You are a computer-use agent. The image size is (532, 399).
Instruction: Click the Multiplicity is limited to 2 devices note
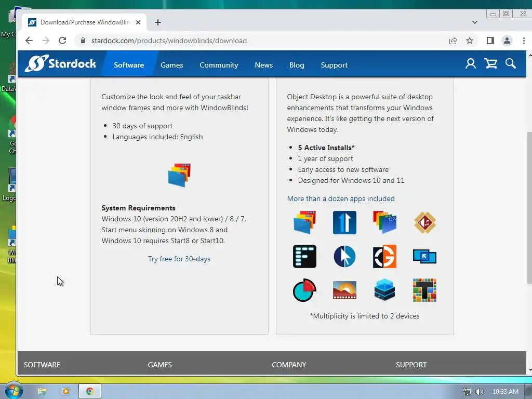(364, 316)
